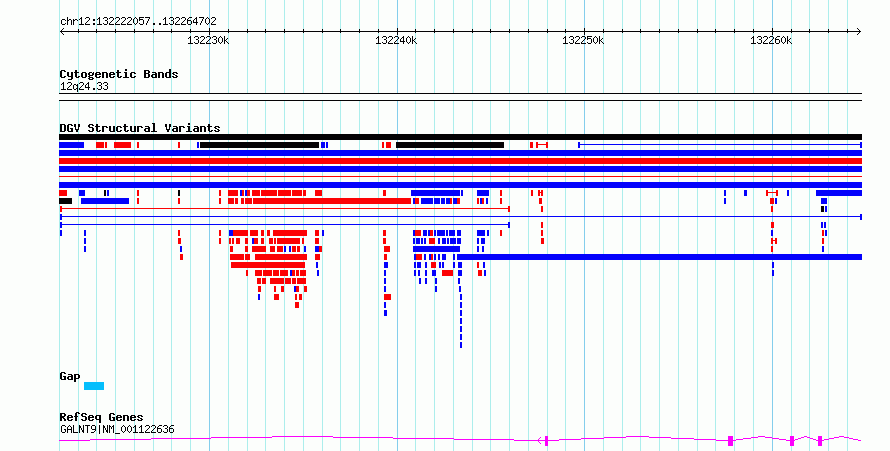Click the rightmost blue block under 132260k
This screenshot has width=890, height=451.
pos(839,193)
